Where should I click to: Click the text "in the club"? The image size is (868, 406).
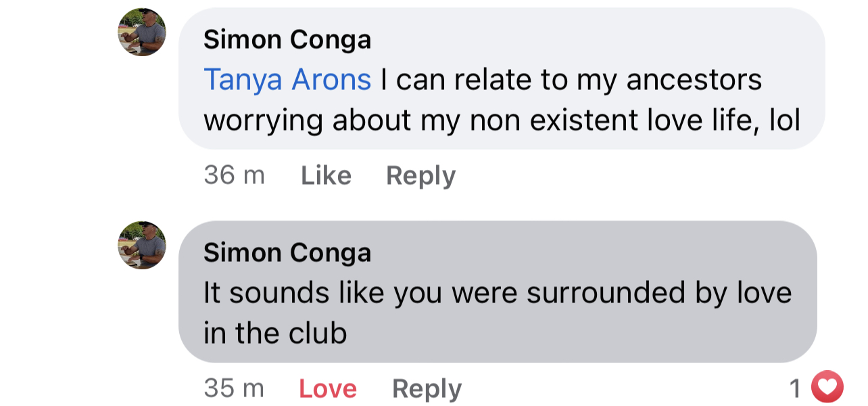275,333
